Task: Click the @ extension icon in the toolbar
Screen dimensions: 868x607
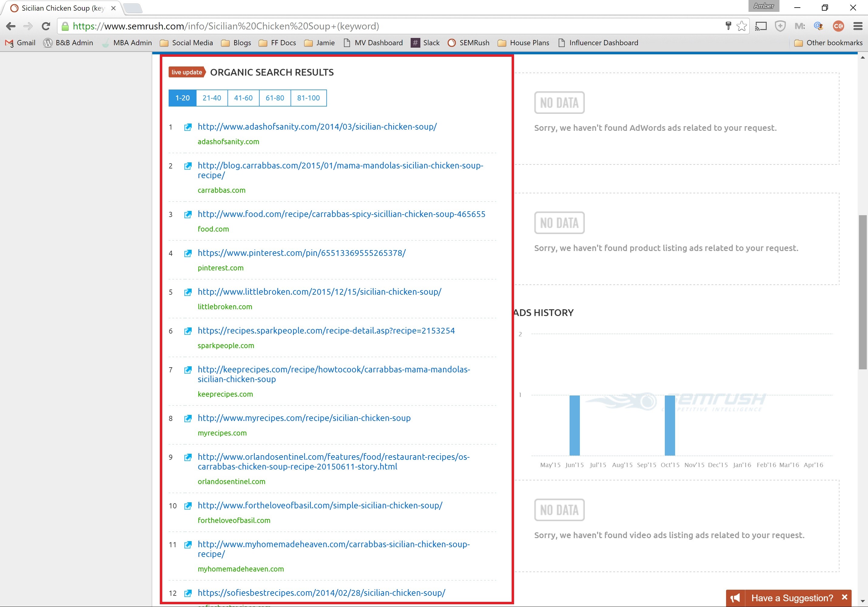Action: point(819,26)
